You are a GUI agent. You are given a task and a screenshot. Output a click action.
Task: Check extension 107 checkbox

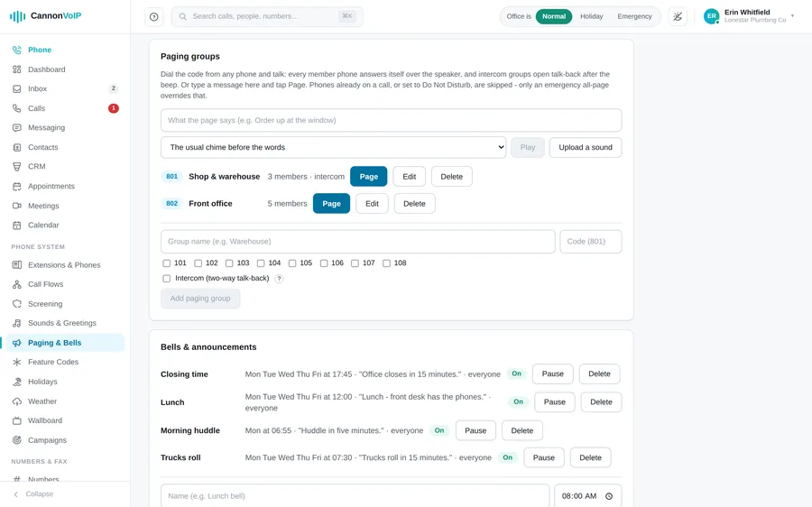click(355, 263)
